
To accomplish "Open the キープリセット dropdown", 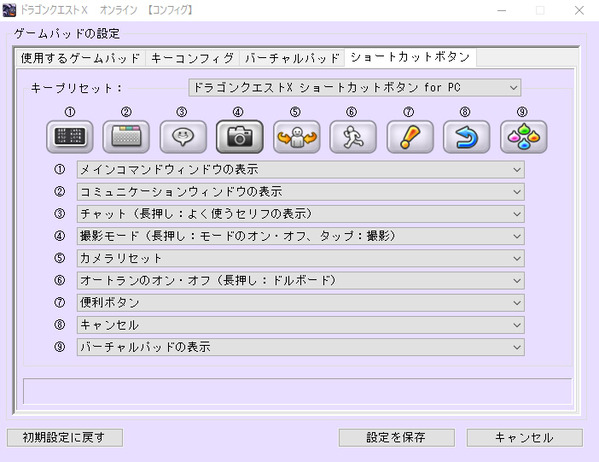I will (355, 88).
